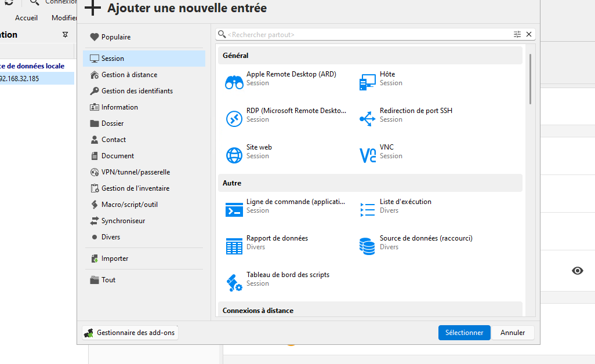Pick the Source de données database icon
This screenshot has height=364, width=595.
point(368,246)
